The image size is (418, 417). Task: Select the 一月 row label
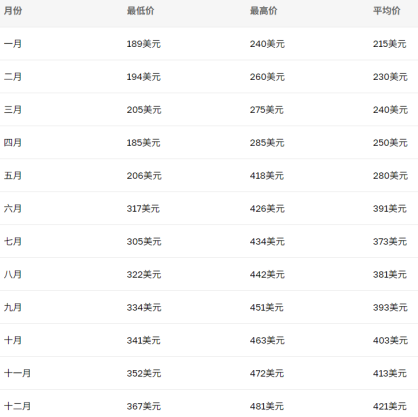(13, 44)
